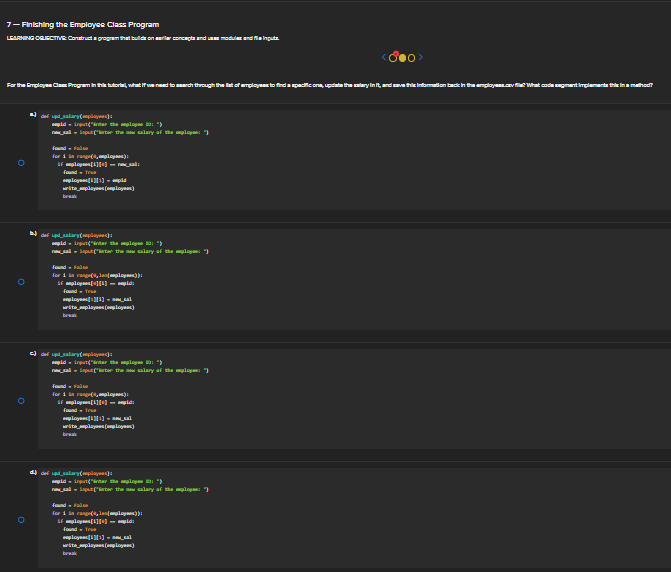The width and height of the screenshot is (671, 572).
Task: Click the a.) option label
Action: pyautogui.click(x=33, y=114)
